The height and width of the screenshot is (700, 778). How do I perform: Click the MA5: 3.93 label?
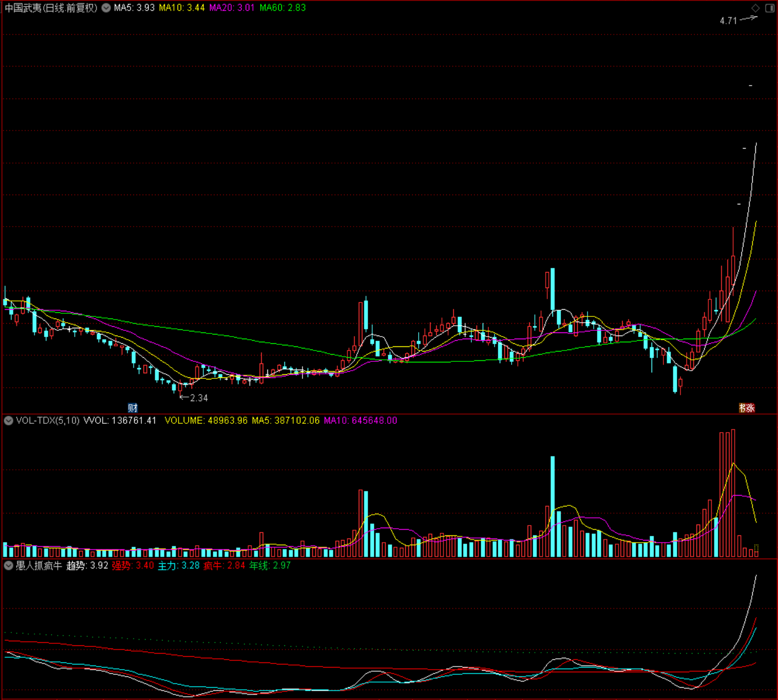coord(134,8)
